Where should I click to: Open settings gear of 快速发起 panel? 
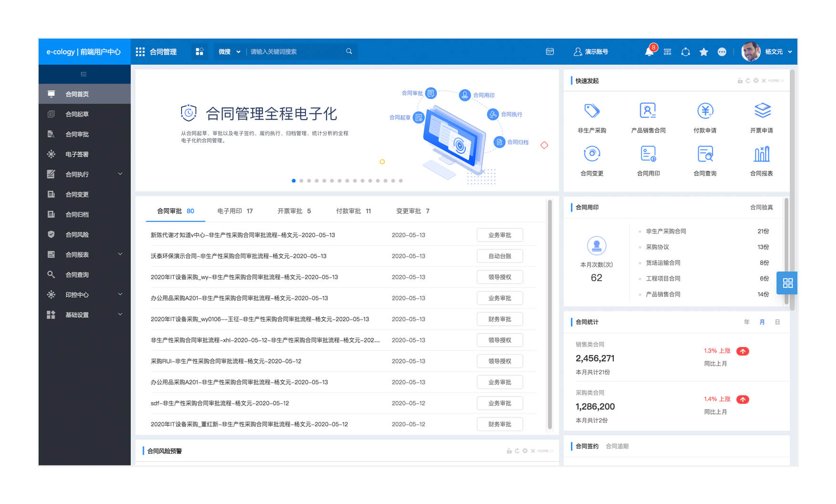[755, 81]
